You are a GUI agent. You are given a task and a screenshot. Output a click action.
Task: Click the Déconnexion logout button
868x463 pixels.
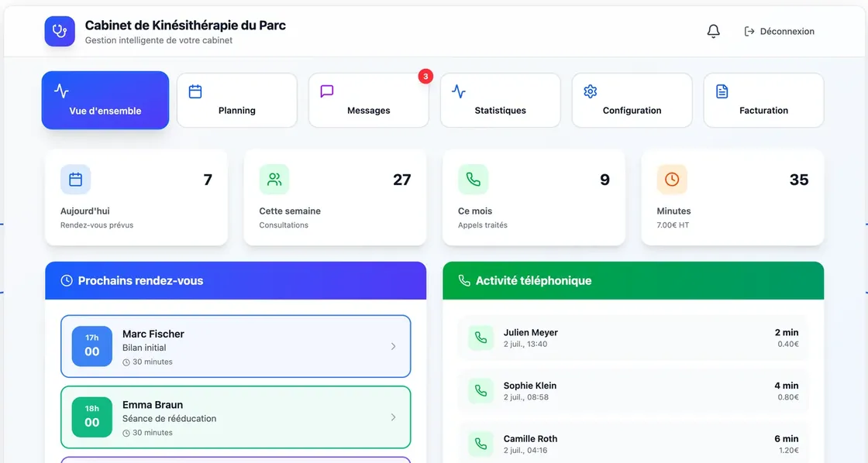(779, 32)
